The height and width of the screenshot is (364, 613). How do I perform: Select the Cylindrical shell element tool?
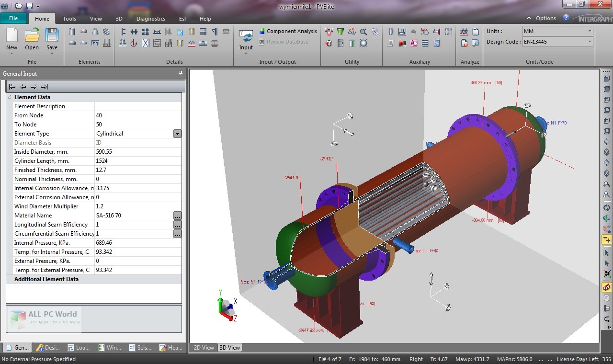(x=72, y=32)
